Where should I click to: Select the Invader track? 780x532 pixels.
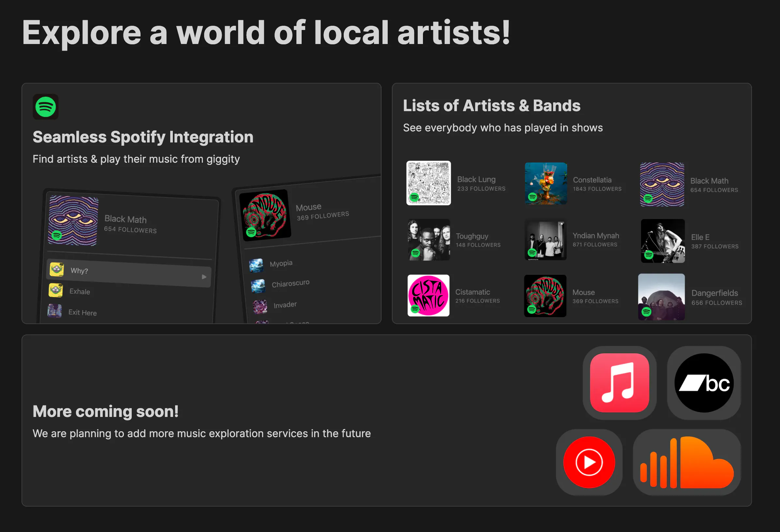pos(285,304)
